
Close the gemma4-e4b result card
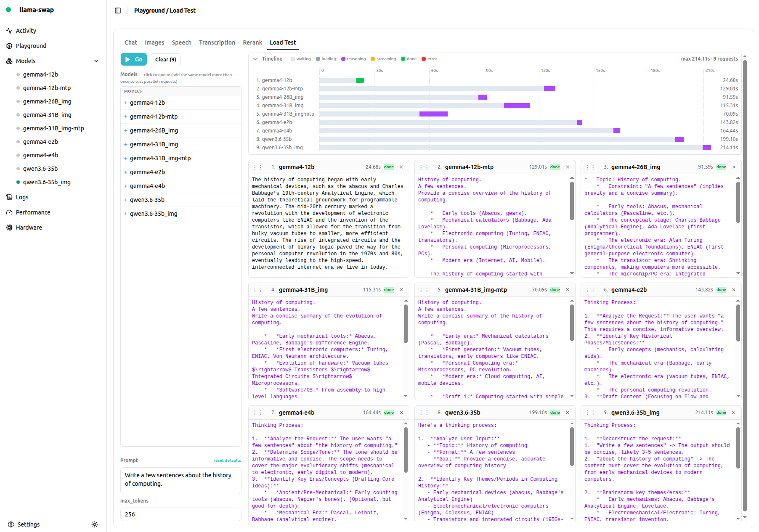pyautogui.click(x=401, y=413)
